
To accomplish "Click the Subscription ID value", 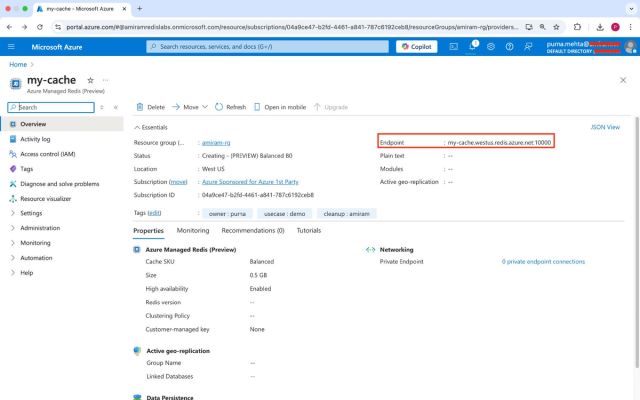I will click(x=258, y=195).
